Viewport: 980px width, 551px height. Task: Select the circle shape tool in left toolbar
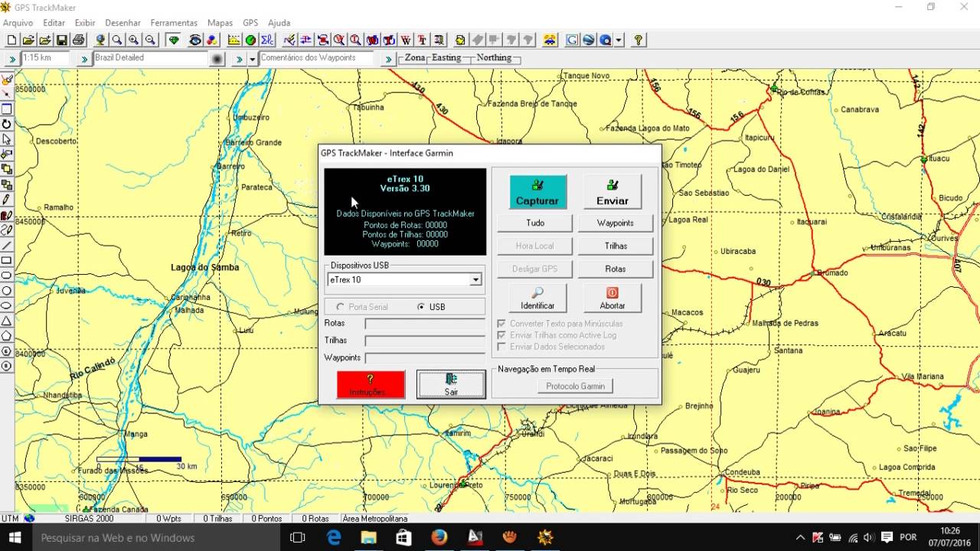tap(7, 291)
